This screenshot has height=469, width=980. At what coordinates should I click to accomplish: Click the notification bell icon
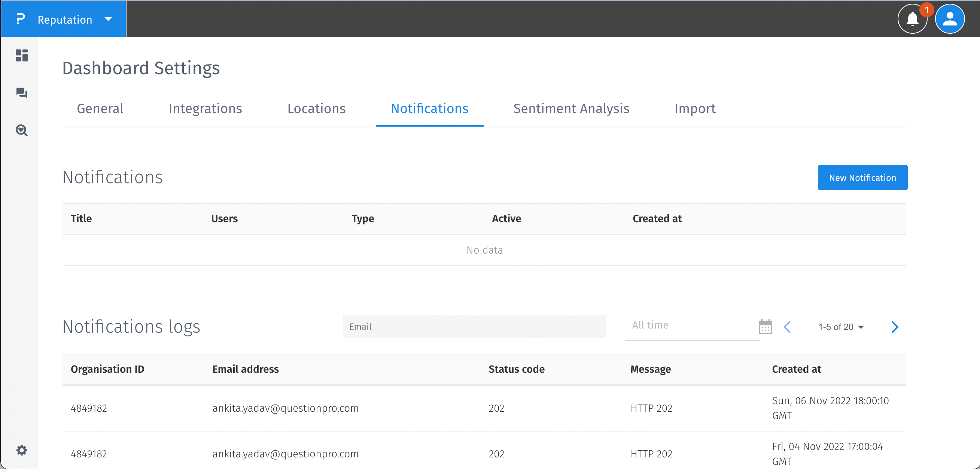pos(912,19)
